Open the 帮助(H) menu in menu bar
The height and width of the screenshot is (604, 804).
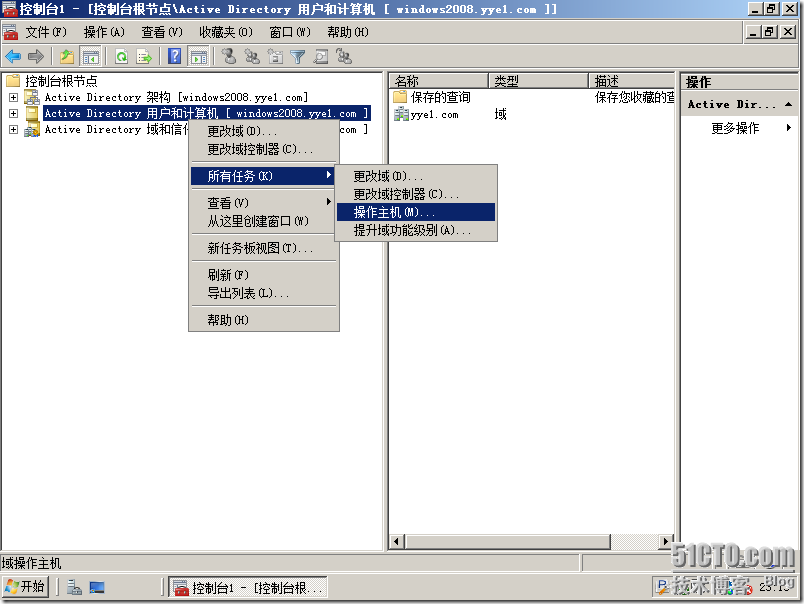click(348, 32)
